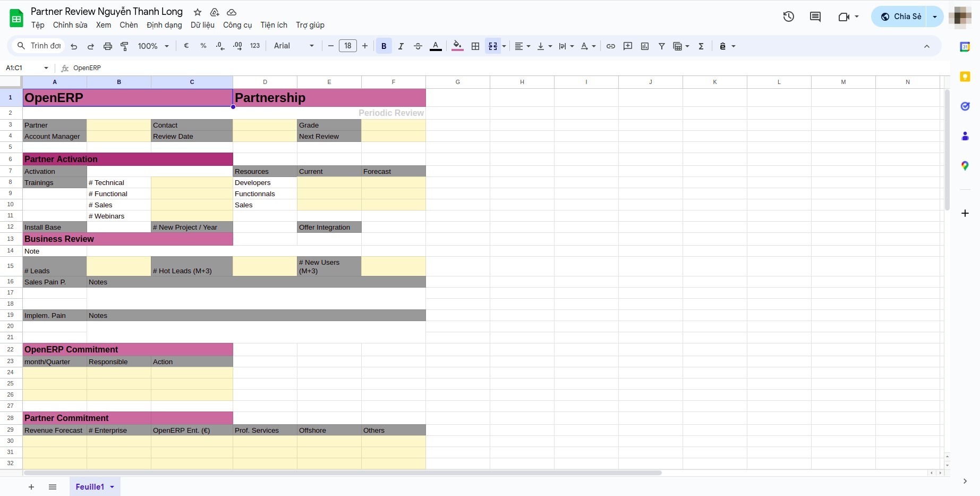Add a new sheet with plus button
This screenshot has width=980, height=496.
click(x=31, y=487)
